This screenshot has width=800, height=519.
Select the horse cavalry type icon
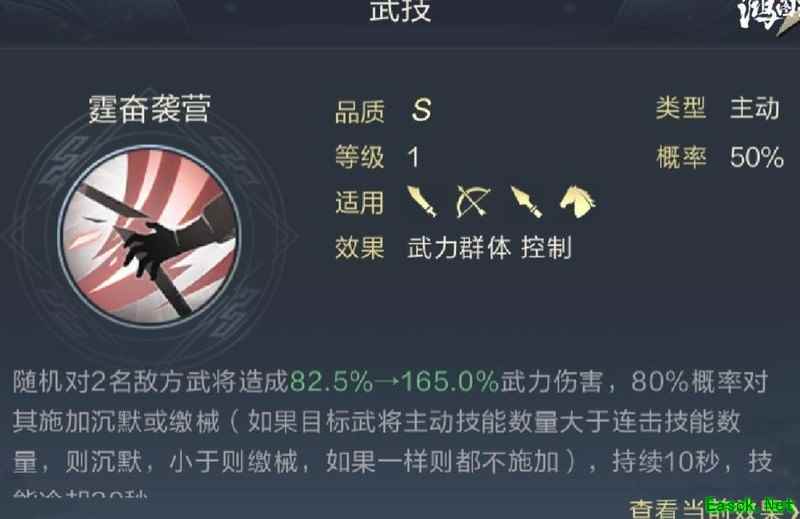click(578, 201)
